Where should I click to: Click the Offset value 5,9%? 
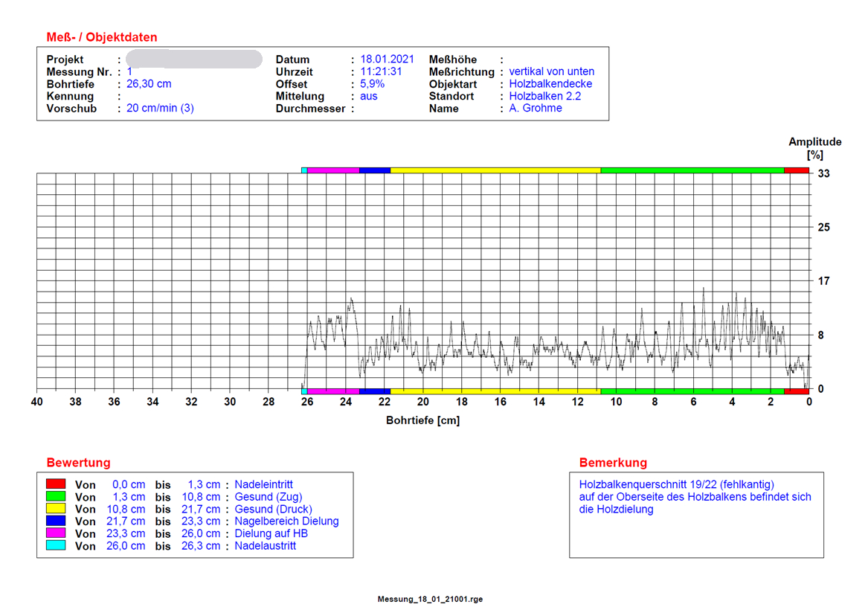click(372, 84)
